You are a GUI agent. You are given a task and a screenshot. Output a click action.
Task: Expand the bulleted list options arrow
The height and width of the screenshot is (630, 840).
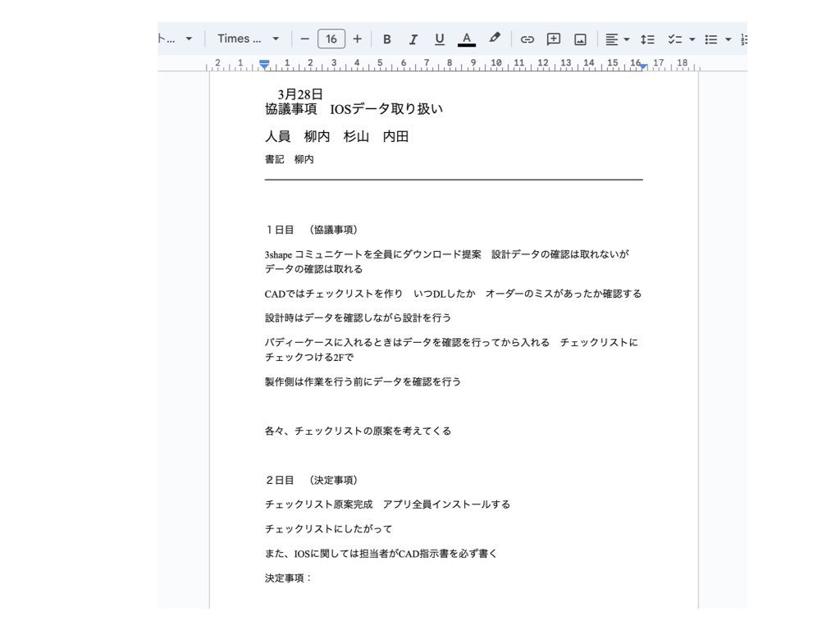click(728, 39)
